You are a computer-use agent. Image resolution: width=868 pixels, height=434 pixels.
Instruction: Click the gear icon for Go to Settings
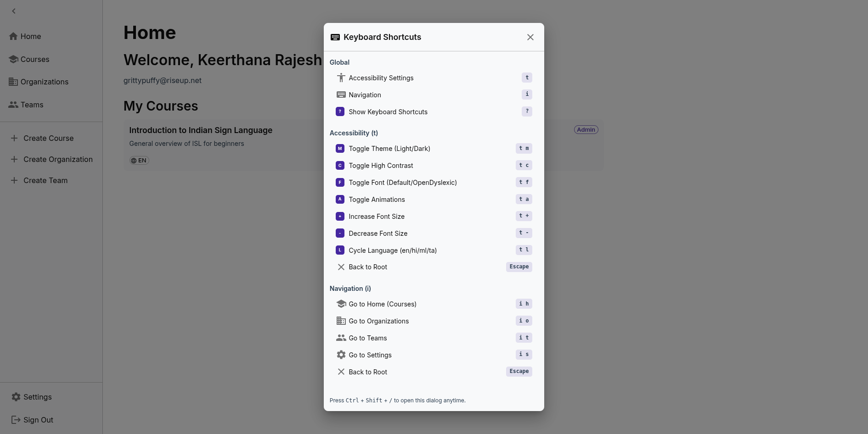point(341,355)
